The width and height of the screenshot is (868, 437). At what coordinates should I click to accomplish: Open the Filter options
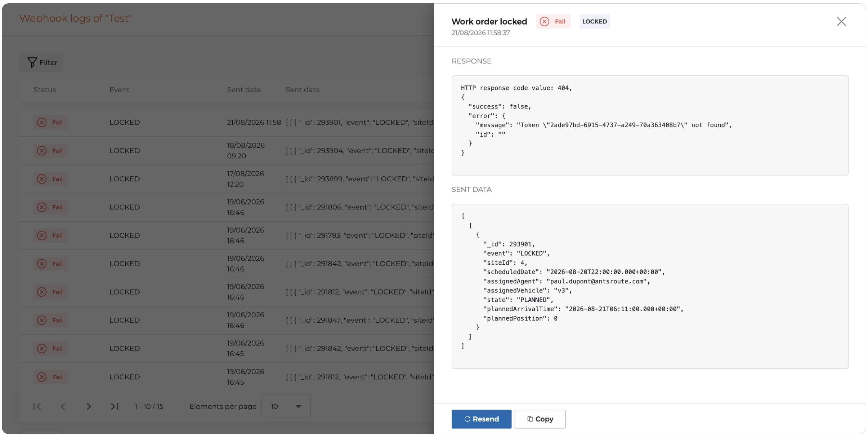[x=41, y=63]
